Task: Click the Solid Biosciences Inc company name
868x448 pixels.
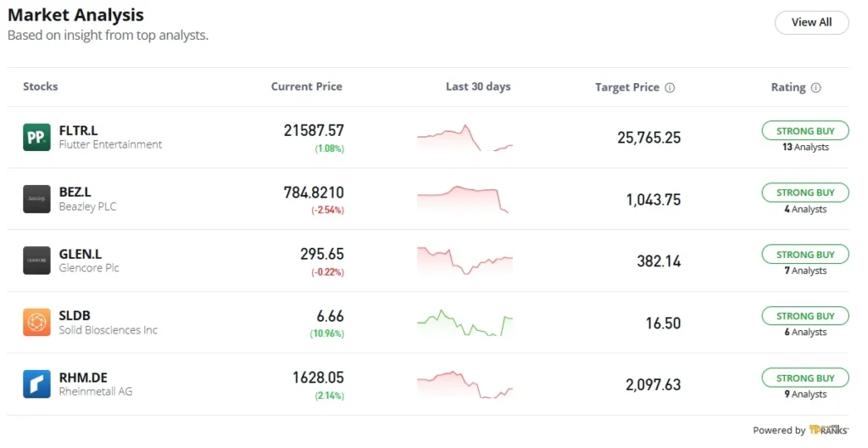Action: [x=108, y=330]
